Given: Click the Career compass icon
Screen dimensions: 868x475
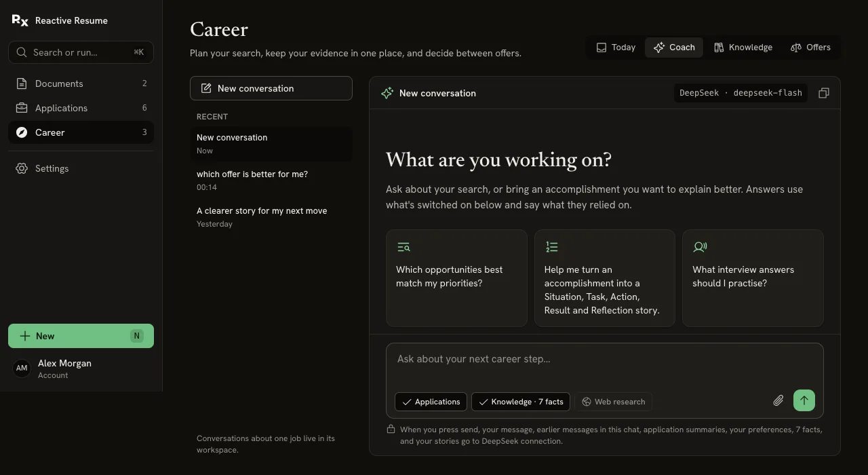Looking at the screenshot, I should click(x=22, y=132).
